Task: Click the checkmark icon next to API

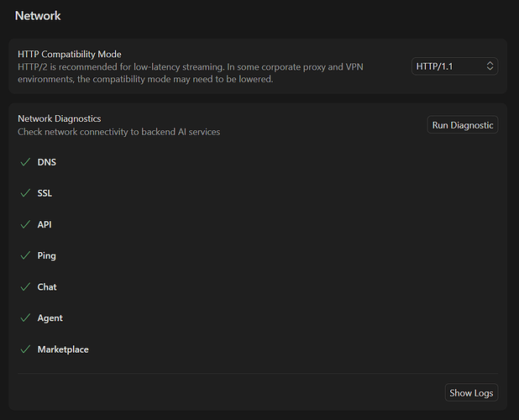Action: coord(24,224)
